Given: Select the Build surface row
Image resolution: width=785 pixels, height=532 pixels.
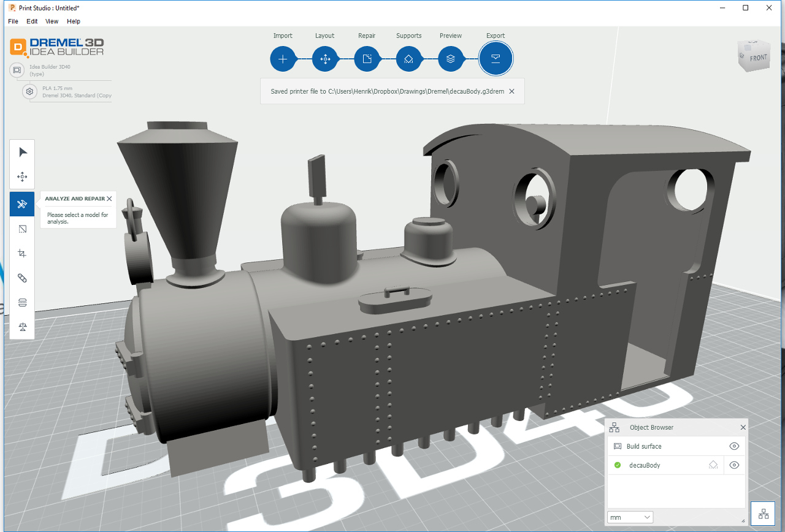Looking at the screenshot, I should coord(677,446).
